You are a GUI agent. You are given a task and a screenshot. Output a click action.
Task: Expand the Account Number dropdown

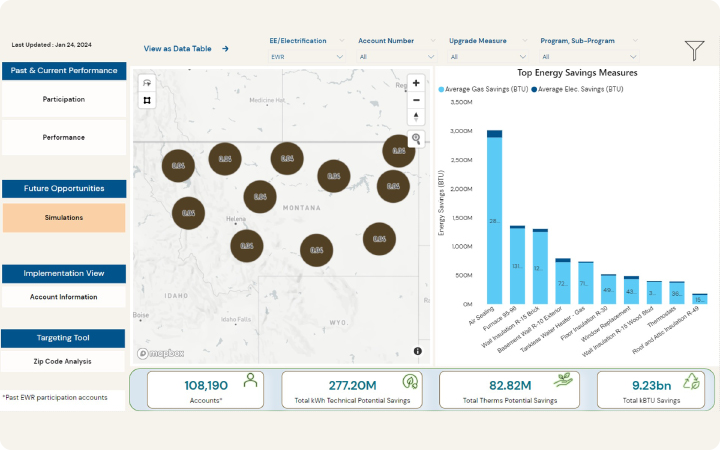pyautogui.click(x=397, y=58)
